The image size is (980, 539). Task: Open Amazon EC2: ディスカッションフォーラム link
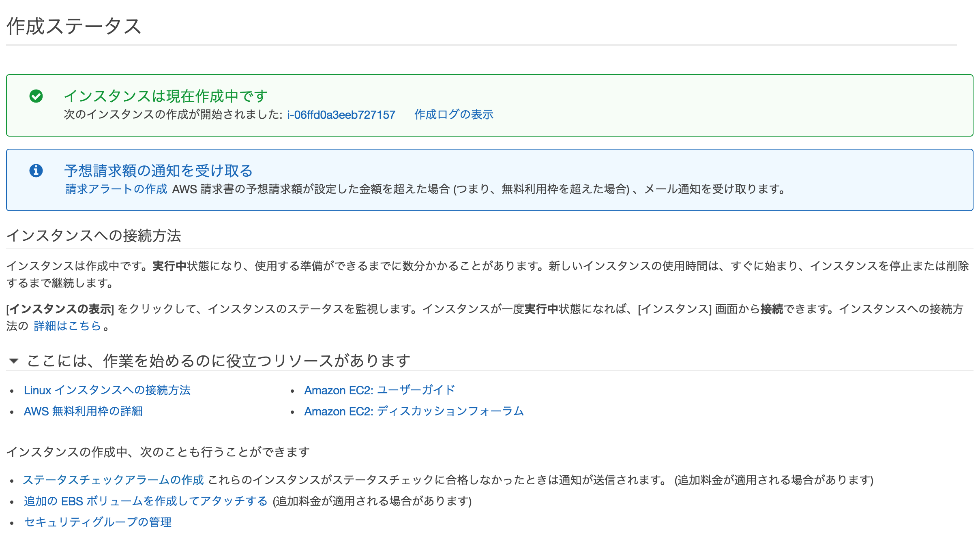[414, 411]
